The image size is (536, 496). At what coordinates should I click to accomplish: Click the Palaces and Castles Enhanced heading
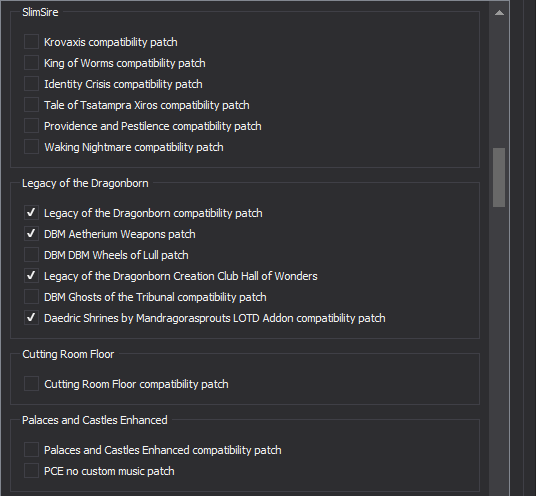point(95,420)
